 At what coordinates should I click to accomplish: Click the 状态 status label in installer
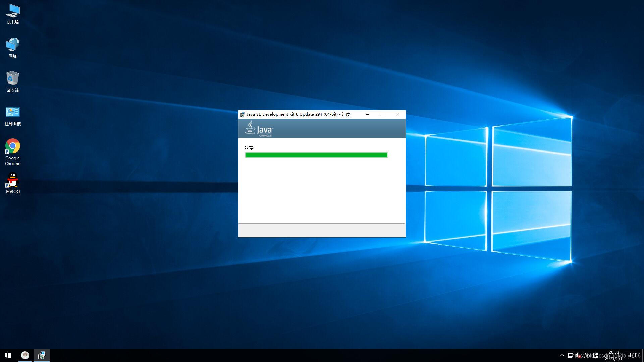(249, 147)
